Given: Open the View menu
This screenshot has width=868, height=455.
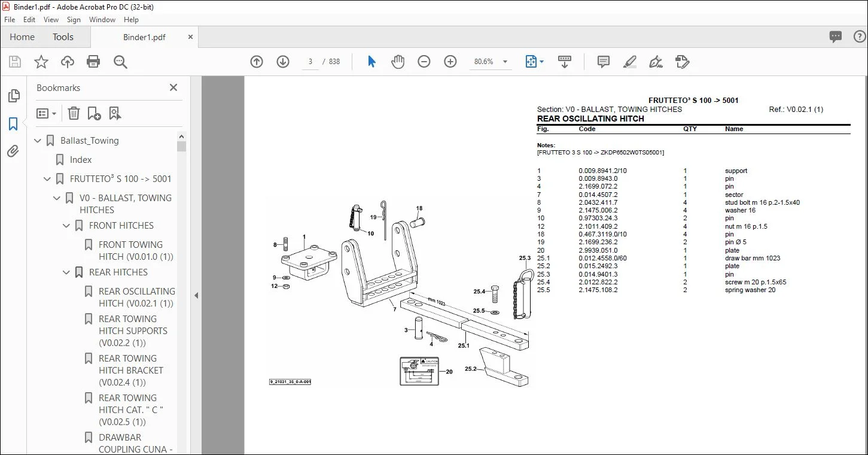Looking at the screenshot, I should pyautogui.click(x=51, y=20).
